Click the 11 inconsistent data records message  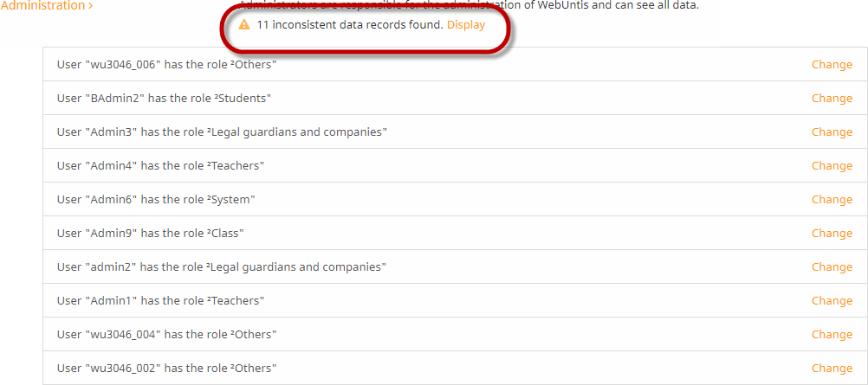[x=350, y=25]
